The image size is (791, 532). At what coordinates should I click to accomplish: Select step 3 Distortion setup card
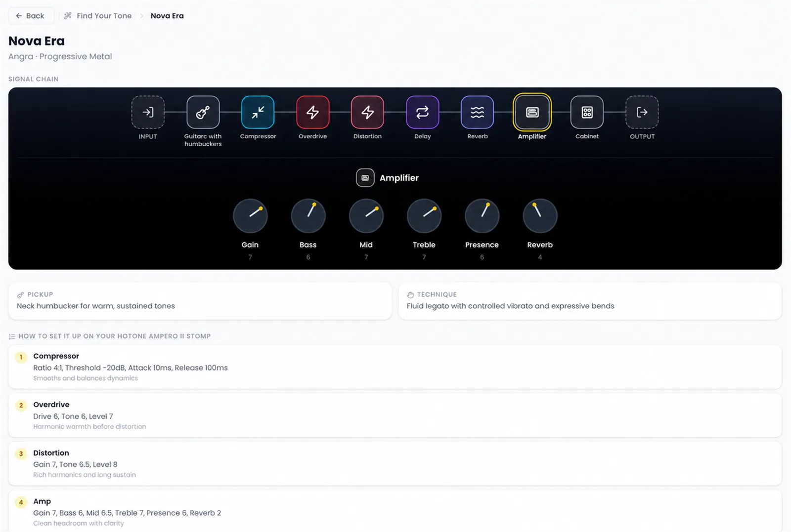395,464
